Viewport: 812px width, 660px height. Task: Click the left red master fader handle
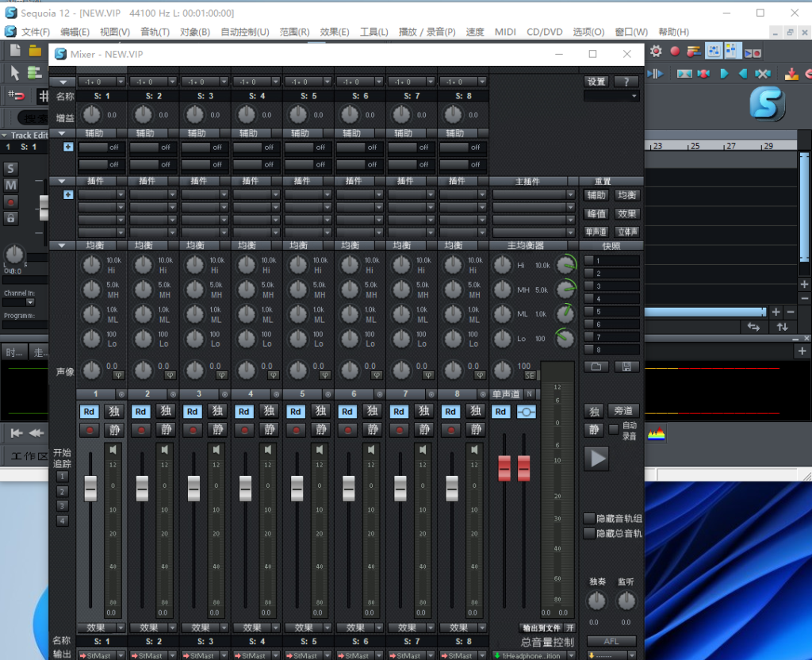504,468
